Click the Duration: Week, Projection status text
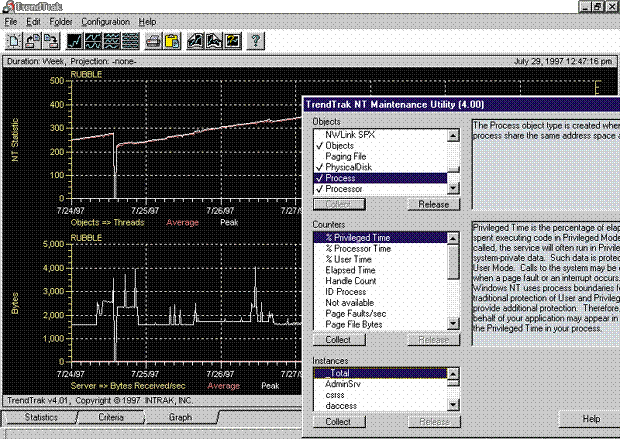 [x=72, y=61]
